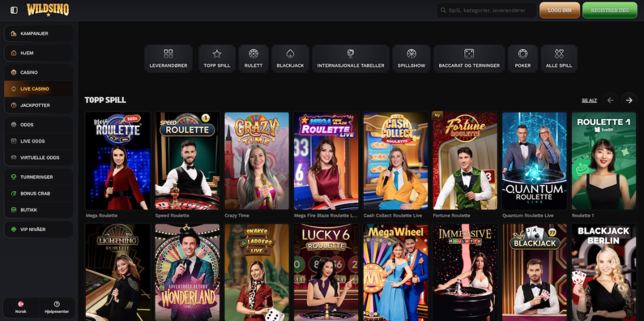The image size is (644, 321).
Task: Click the Jackpotter icon
Action: 14,105
